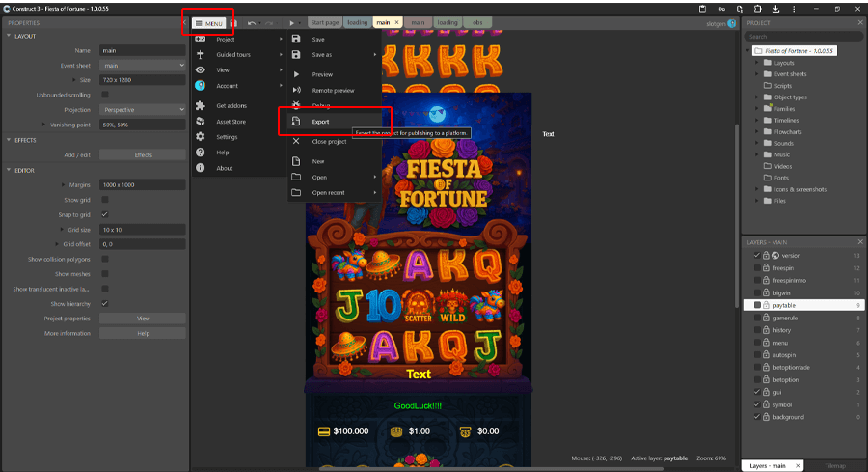Click the Settings gear icon in menu

200,137
